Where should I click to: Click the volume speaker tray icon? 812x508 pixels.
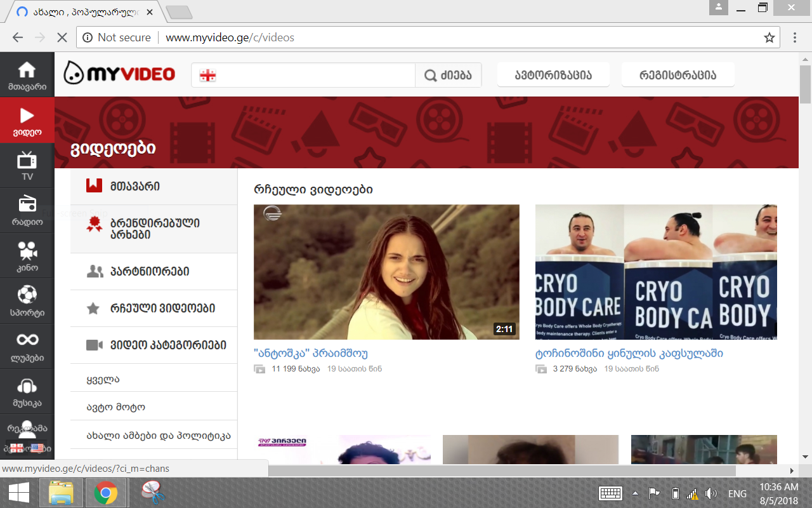coord(710,493)
